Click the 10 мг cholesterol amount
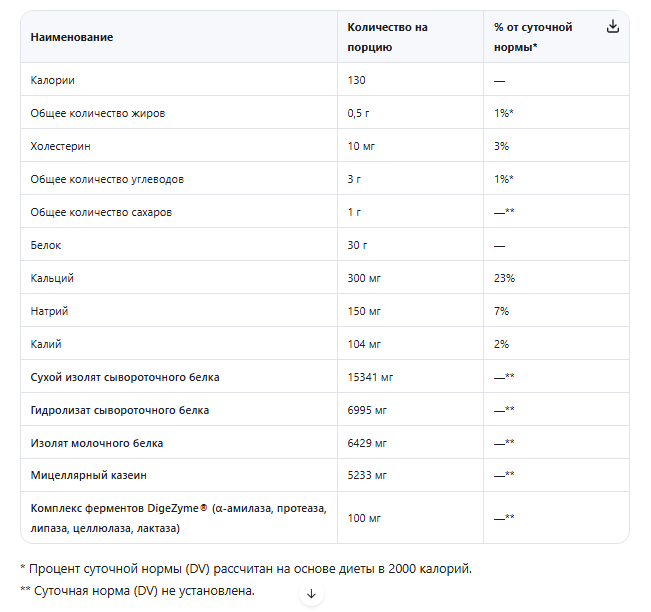651x612 pixels. click(x=361, y=146)
